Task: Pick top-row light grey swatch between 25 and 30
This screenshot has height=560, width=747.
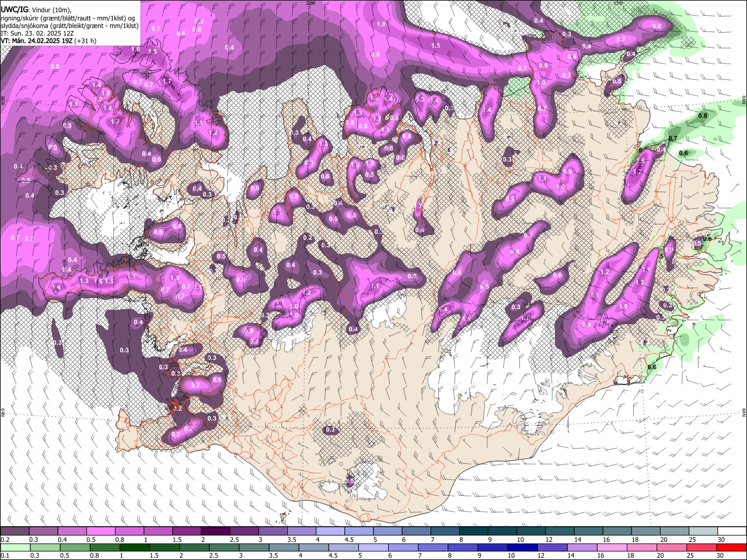Action: [x=702, y=531]
